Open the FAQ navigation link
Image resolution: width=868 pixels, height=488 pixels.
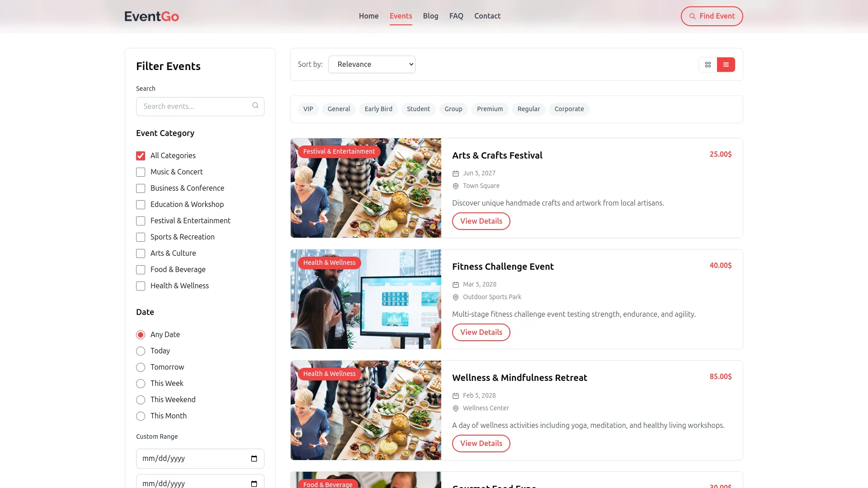[x=456, y=16]
